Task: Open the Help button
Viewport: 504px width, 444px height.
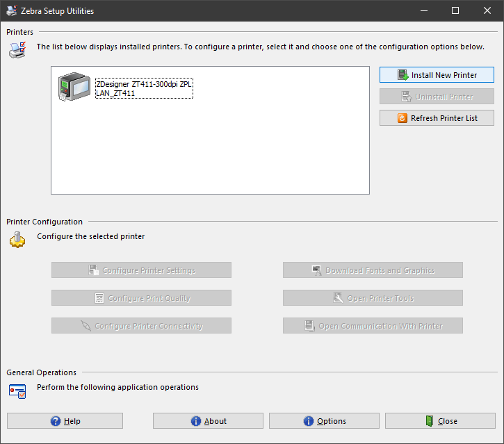Action: [x=65, y=420]
